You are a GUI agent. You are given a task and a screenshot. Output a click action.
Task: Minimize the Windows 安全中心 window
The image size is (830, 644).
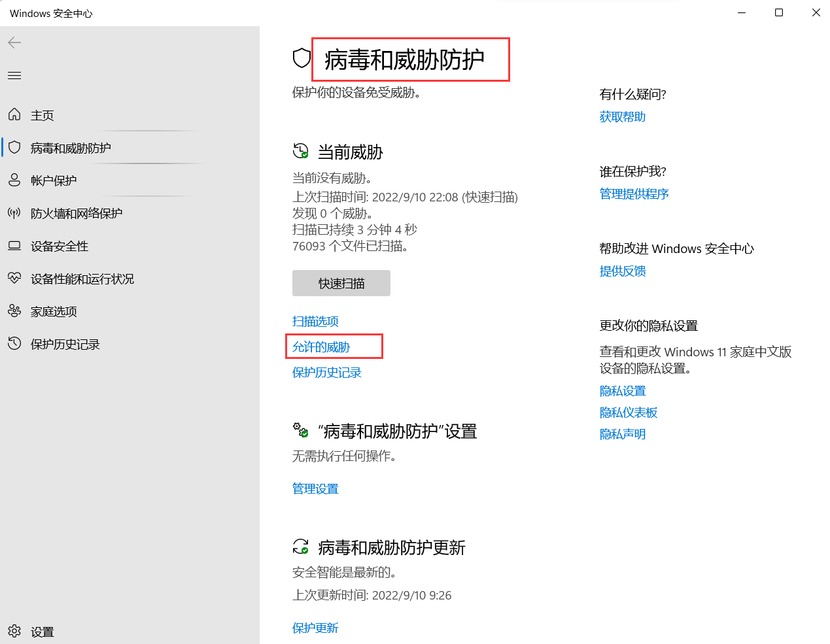point(742,12)
